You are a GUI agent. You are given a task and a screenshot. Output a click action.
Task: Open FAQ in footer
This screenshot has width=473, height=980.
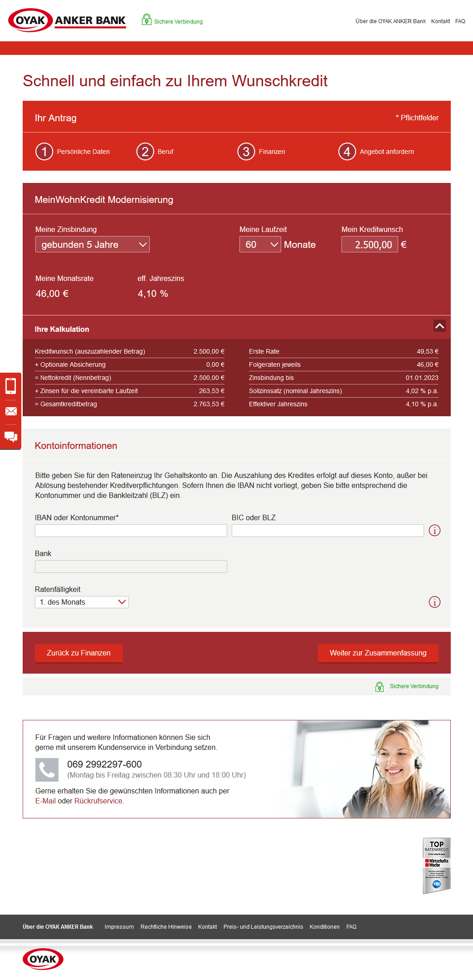[351, 927]
